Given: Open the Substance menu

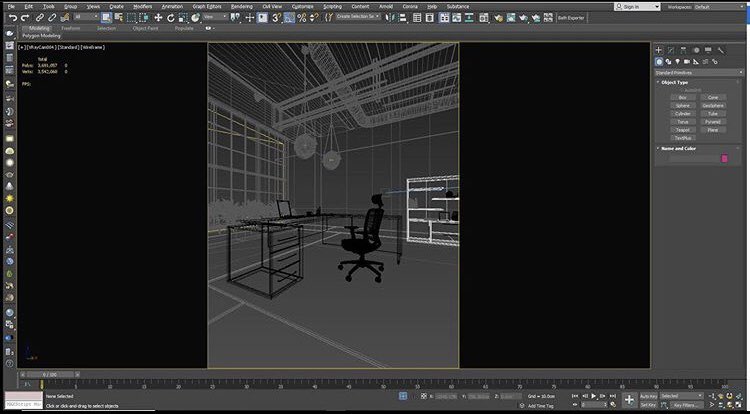Looking at the screenshot, I should (x=458, y=7).
